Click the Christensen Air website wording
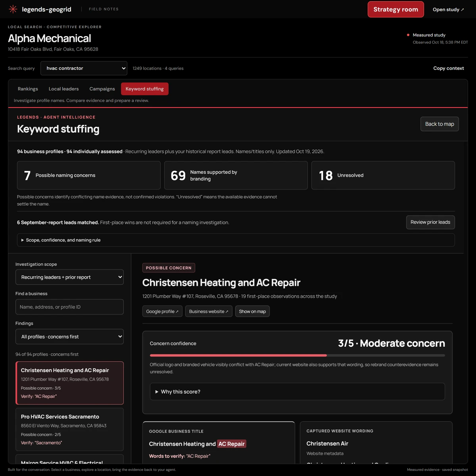 pos(327,443)
